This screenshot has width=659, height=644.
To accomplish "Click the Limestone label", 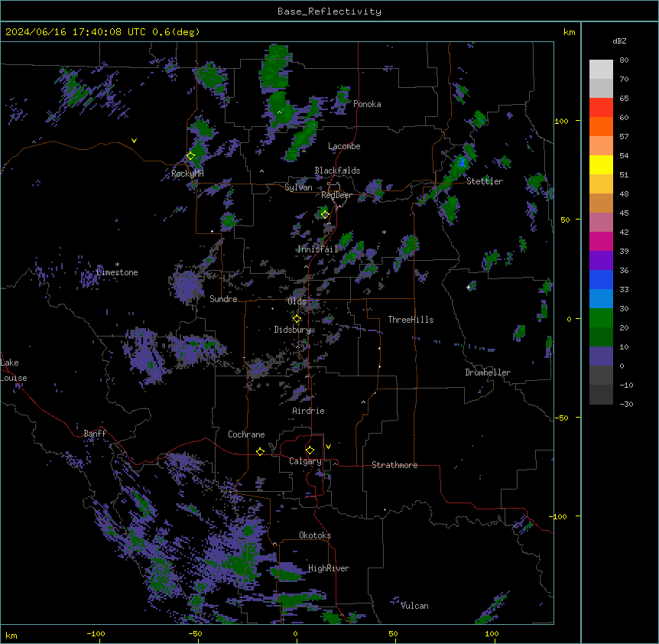I will tap(117, 272).
